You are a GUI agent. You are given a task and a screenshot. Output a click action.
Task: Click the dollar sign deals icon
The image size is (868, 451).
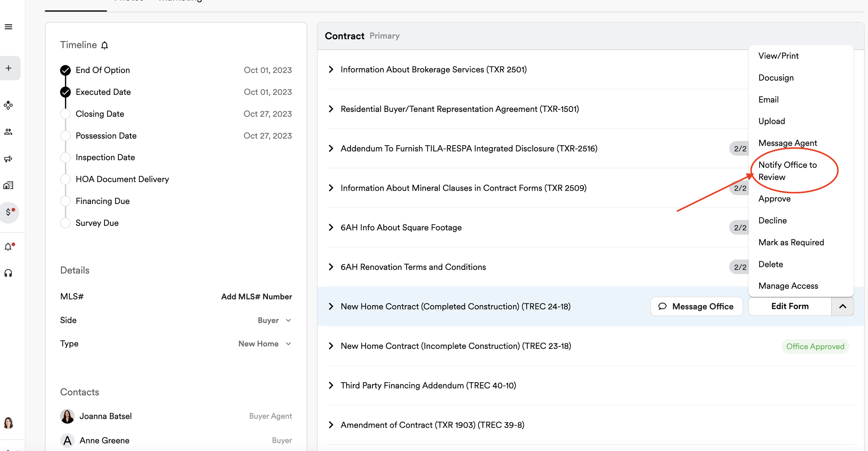point(9,212)
